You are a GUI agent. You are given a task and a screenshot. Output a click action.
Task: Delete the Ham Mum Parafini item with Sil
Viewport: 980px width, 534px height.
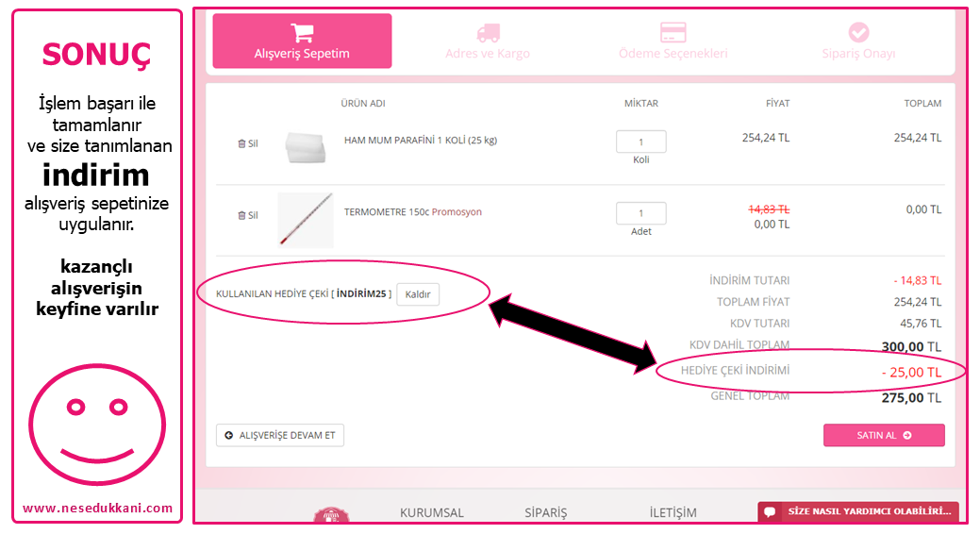(x=247, y=143)
